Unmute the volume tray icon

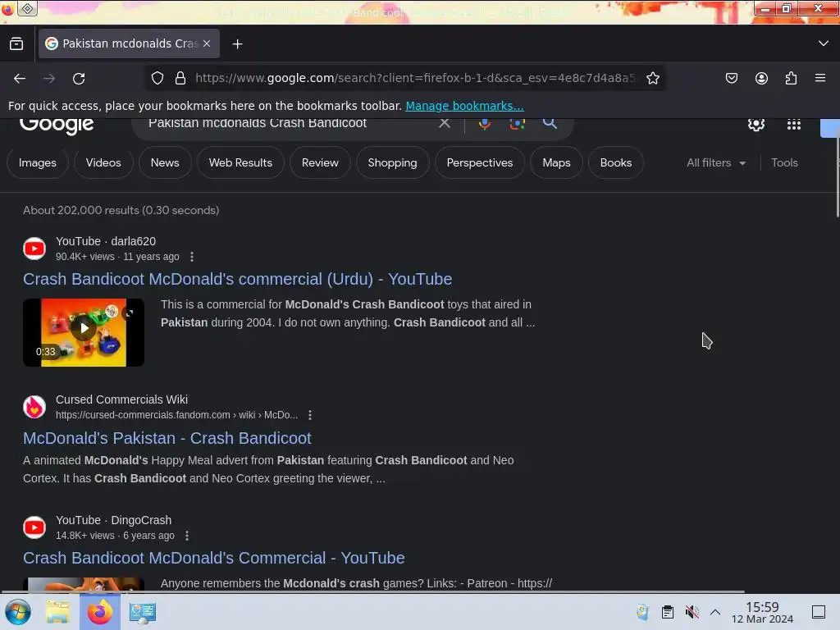[x=692, y=612]
